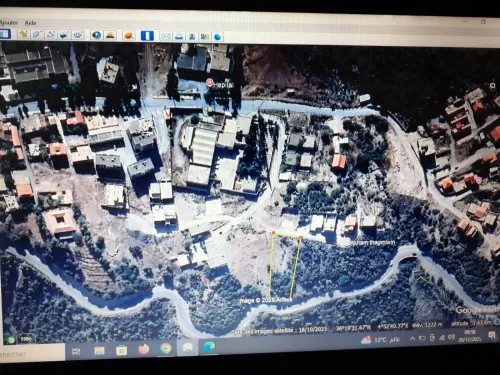
Task: Activate the blue Ruler tool
Action: click(x=147, y=36)
